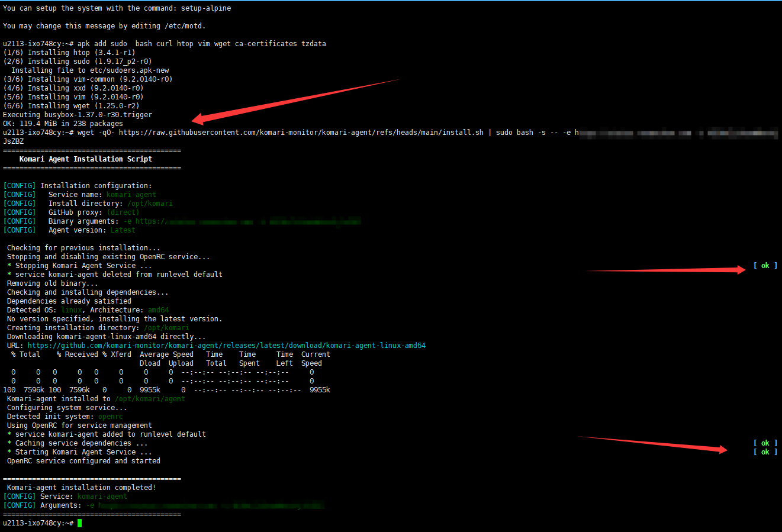Select the amd64 architecture text

tap(158, 310)
